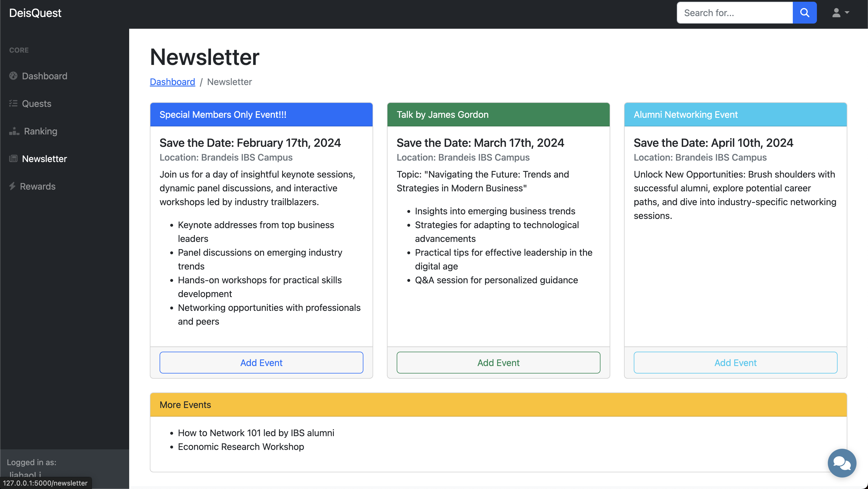Add the James Gordon talk event
This screenshot has height=489, width=868.
[498, 363]
